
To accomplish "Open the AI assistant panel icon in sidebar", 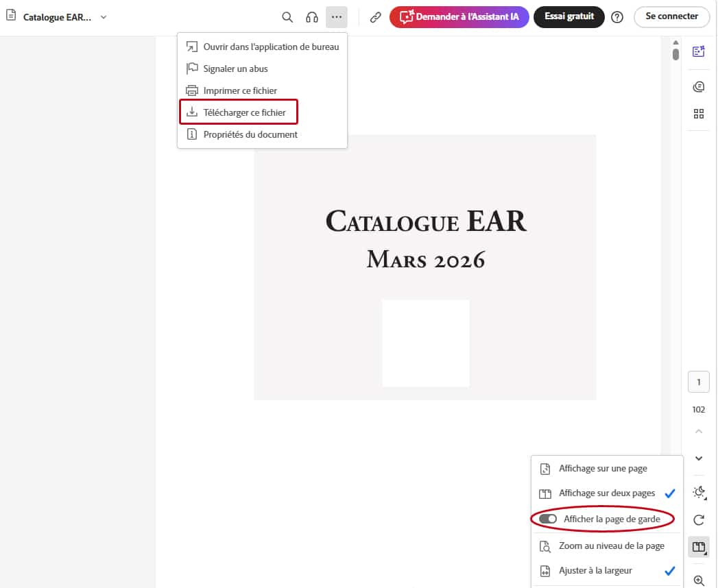I will coord(699,52).
